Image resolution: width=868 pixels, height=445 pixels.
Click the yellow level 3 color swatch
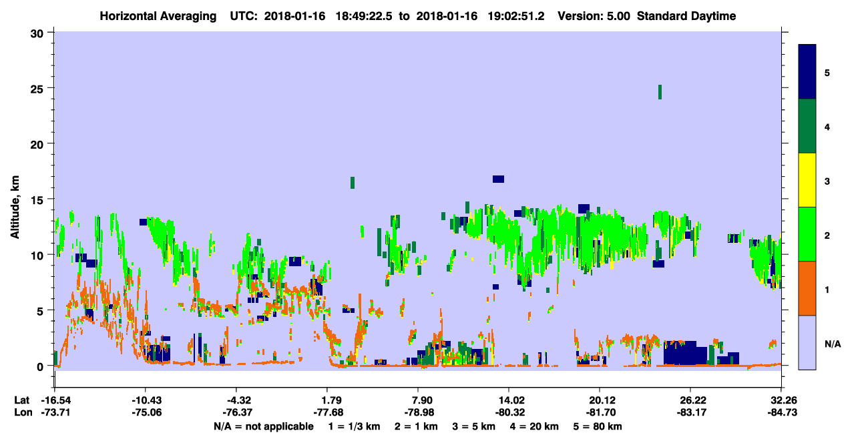coord(807,179)
